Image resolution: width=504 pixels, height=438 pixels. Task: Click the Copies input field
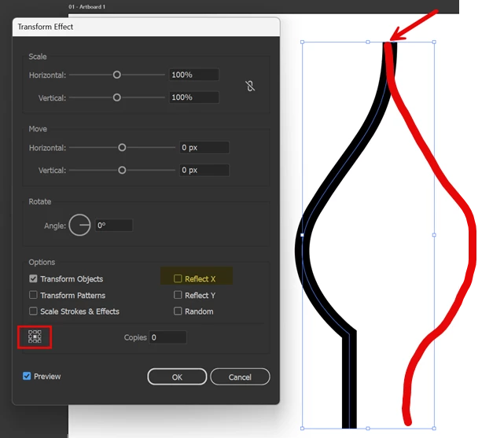pyautogui.click(x=167, y=337)
